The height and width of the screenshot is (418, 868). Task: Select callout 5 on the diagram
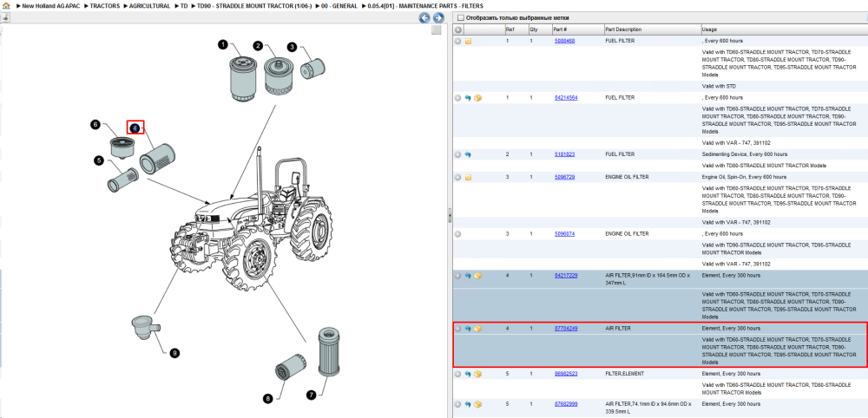point(99,161)
